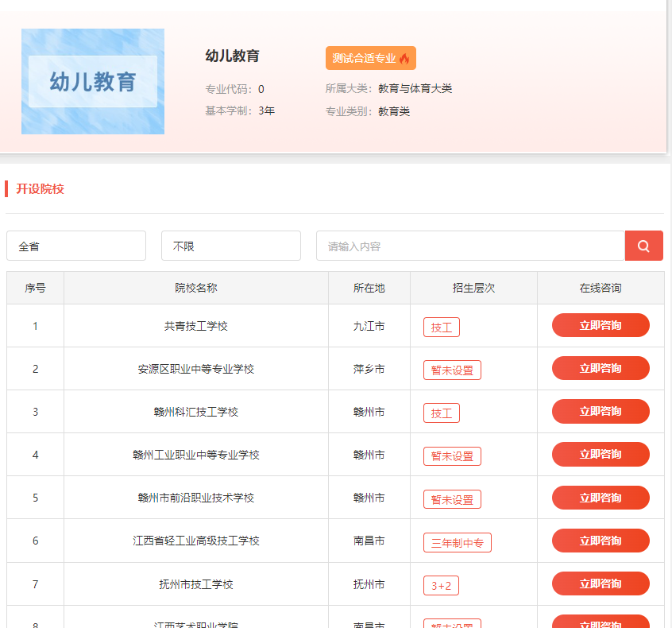
Task: Click 立即咨询 for 共青技工学校
Action: [x=600, y=325]
